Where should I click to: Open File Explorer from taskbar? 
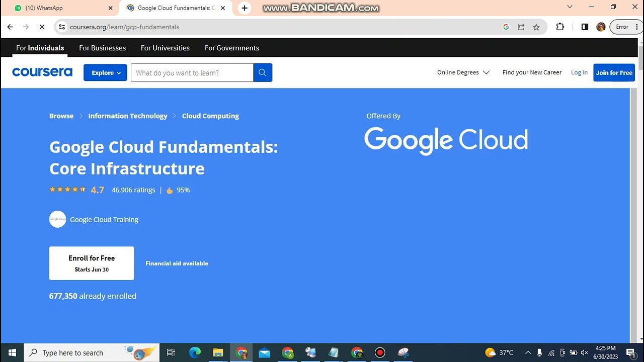[x=218, y=352]
